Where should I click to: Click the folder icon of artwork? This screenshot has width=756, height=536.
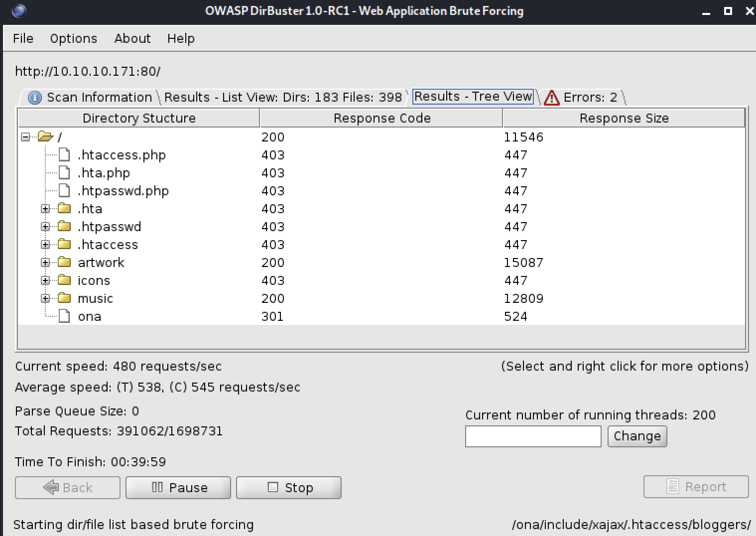pos(64,262)
